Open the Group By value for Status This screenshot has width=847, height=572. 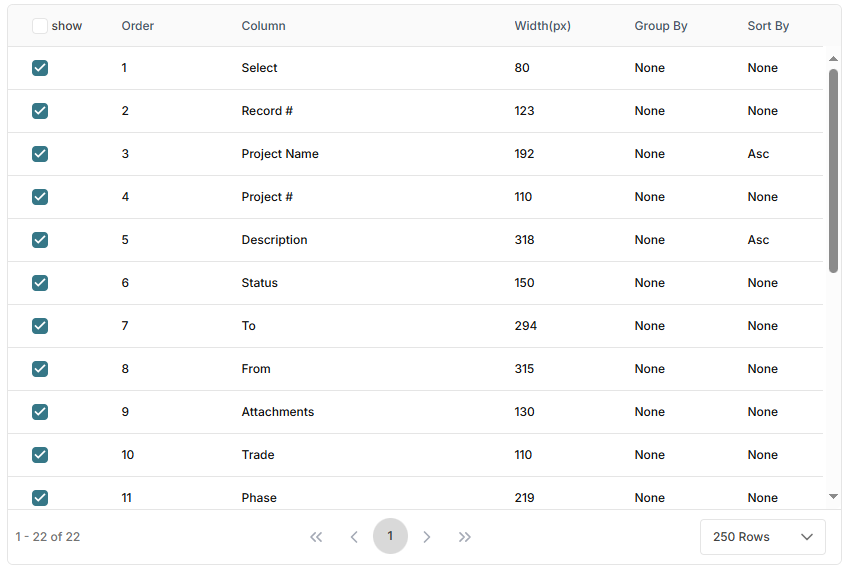pyautogui.click(x=649, y=283)
